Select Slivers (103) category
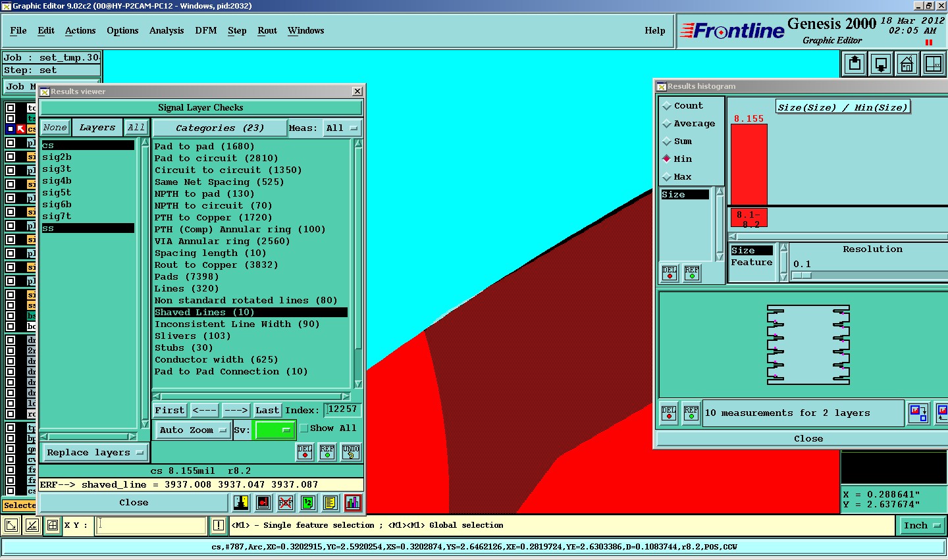The width and height of the screenshot is (948, 560). click(251, 336)
